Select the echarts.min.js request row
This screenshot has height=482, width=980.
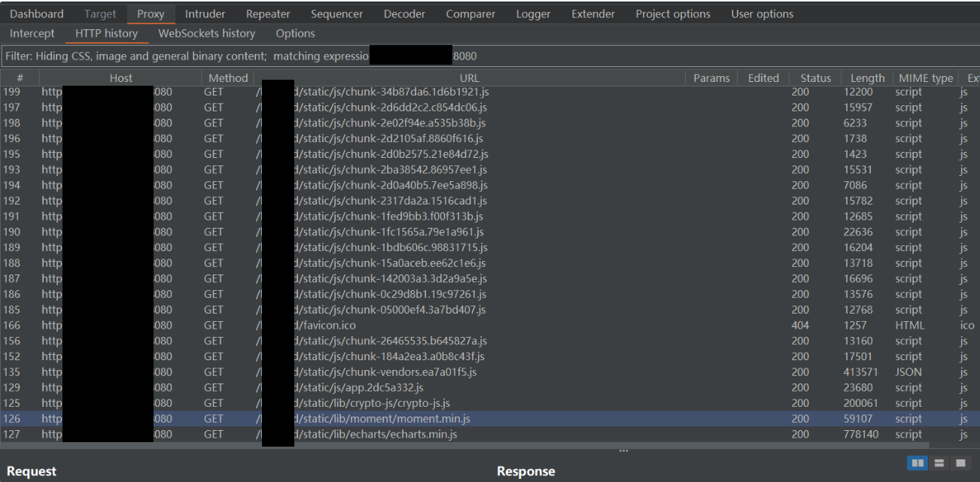(490, 434)
